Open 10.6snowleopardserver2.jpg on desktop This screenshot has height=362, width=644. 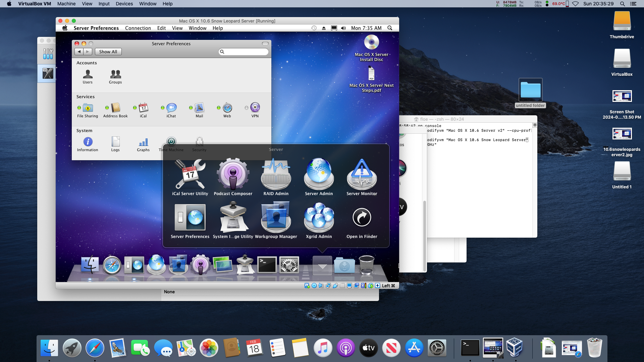click(x=622, y=142)
